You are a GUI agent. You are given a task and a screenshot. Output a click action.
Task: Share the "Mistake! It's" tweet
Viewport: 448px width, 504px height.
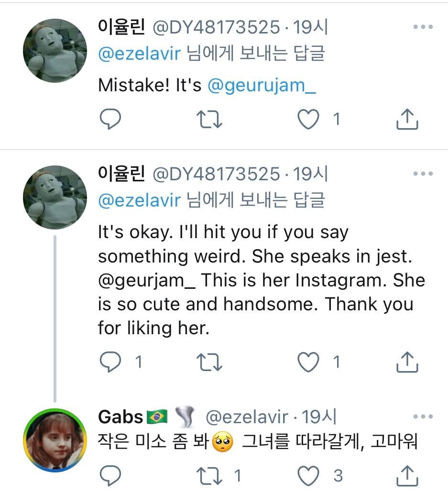(407, 120)
